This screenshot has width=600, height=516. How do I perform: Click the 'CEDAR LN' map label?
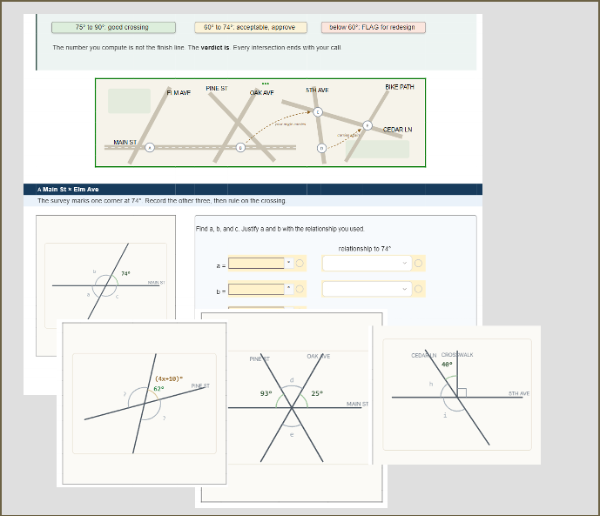pyautogui.click(x=398, y=129)
